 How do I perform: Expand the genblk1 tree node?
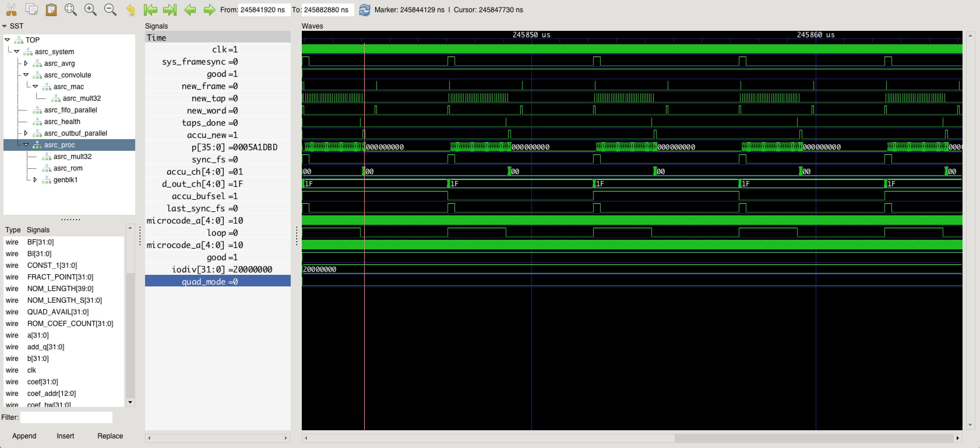point(35,180)
